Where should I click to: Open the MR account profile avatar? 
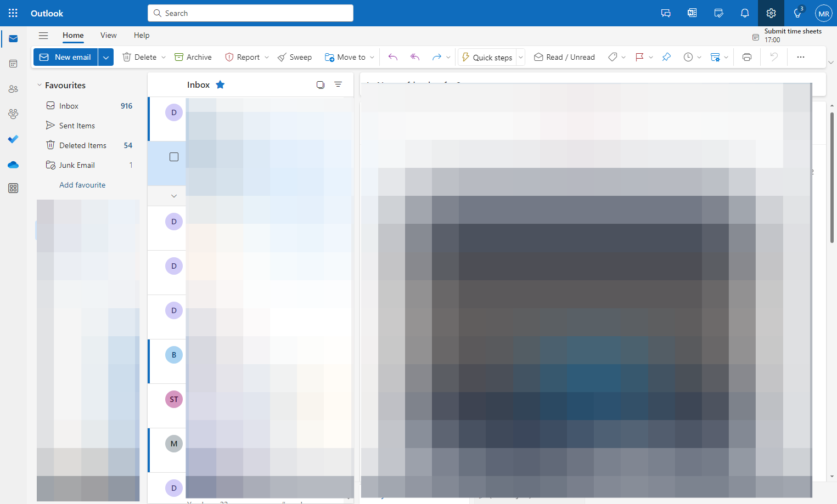(824, 13)
